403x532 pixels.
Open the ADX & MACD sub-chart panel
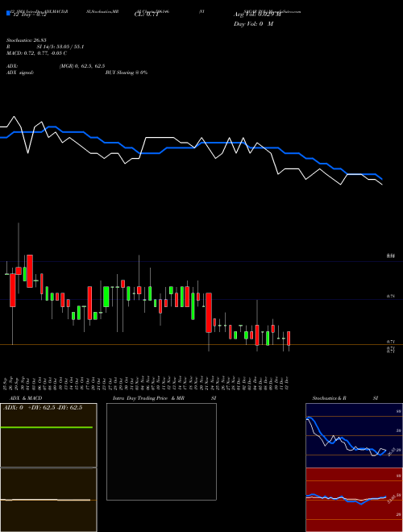click(x=48, y=468)
